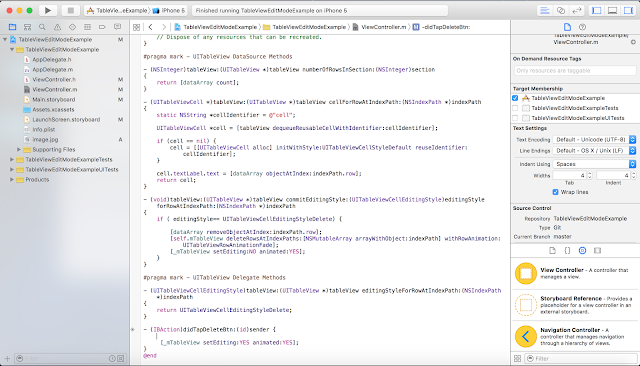This screenshot has width=640, height=366.
Task: Toggle the Navigator pane visibility
Action: click(x=596, y=11)
